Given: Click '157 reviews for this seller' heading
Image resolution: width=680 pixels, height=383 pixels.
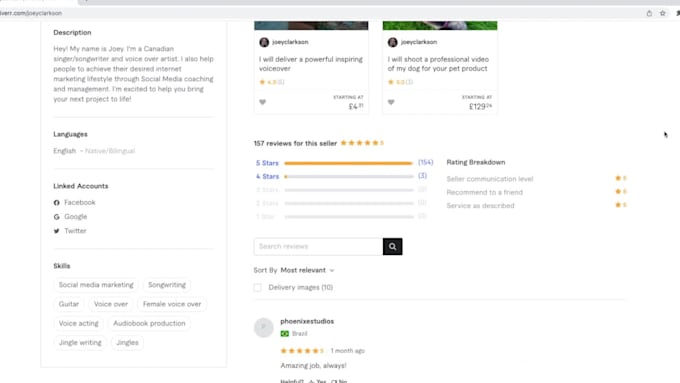Looking at the screenshot, I should pyautogui.click(x=295, y=143).
